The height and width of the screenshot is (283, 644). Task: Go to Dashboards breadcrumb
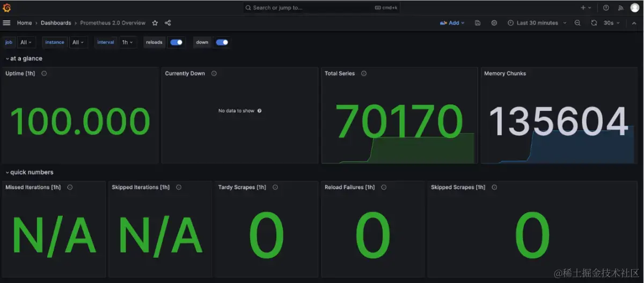click(56, 23)
